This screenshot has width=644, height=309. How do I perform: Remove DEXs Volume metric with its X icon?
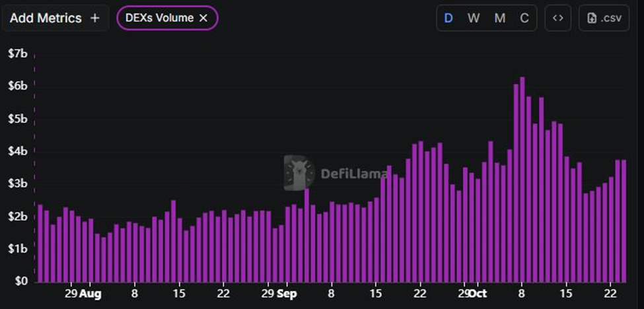203,18
